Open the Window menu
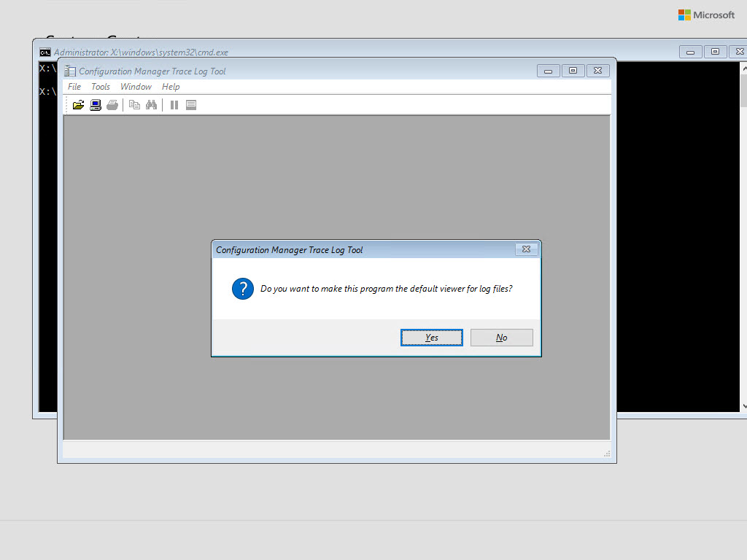 tap(136, 86)
